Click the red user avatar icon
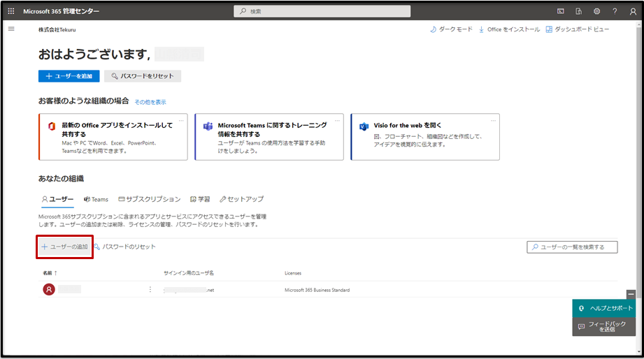The image size is (644, 359). (x=49, y=290)
